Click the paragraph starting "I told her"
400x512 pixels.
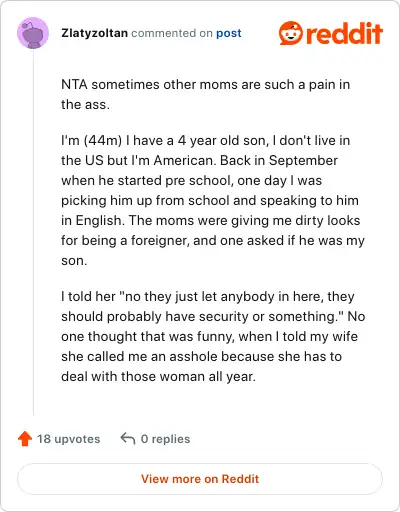click(213, 336)
